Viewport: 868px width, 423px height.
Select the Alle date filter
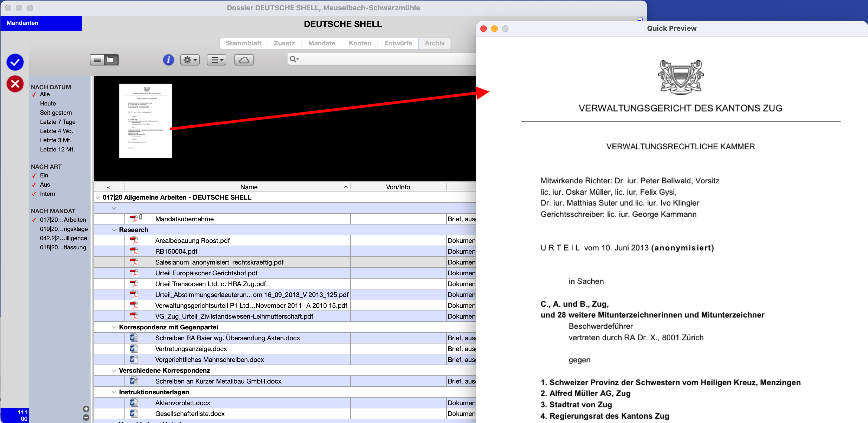coord(45,94)
